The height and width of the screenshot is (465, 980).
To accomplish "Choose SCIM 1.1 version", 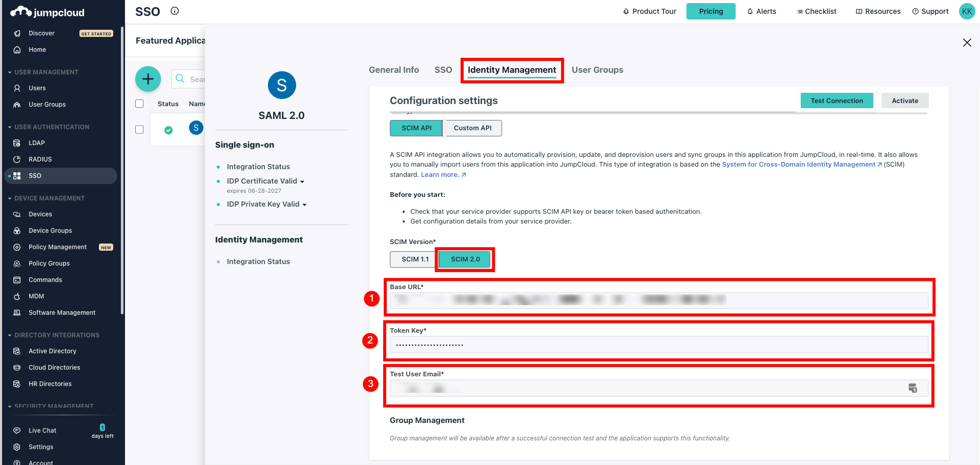I will 415,259.
